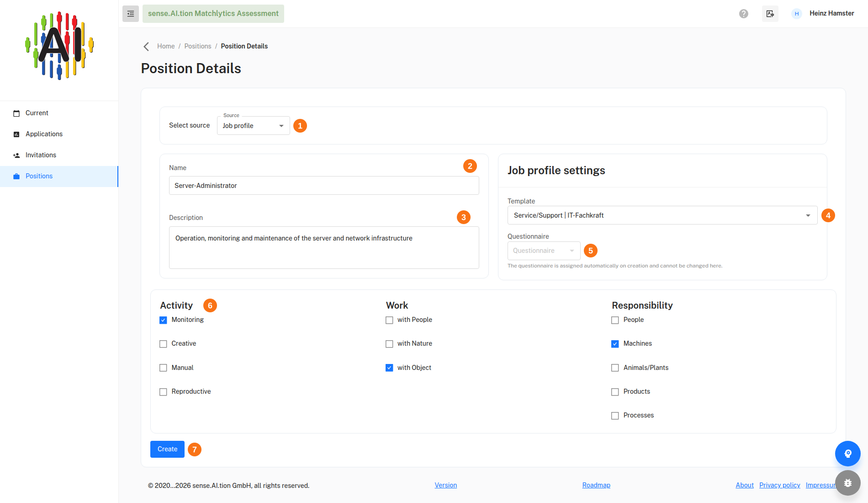Open the lightbulb hint floating button
The width and height of the screenshot is (868, 503).
[848, 454]
